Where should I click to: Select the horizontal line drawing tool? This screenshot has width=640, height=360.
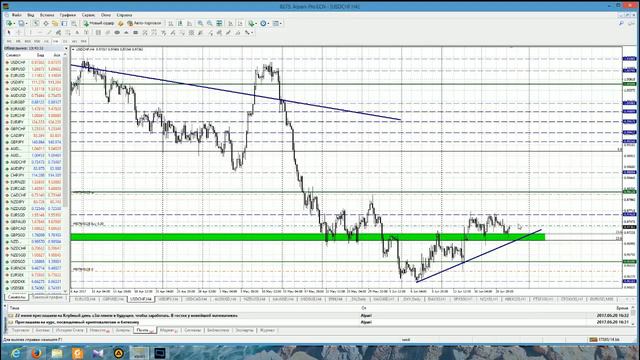coord(40,32)
